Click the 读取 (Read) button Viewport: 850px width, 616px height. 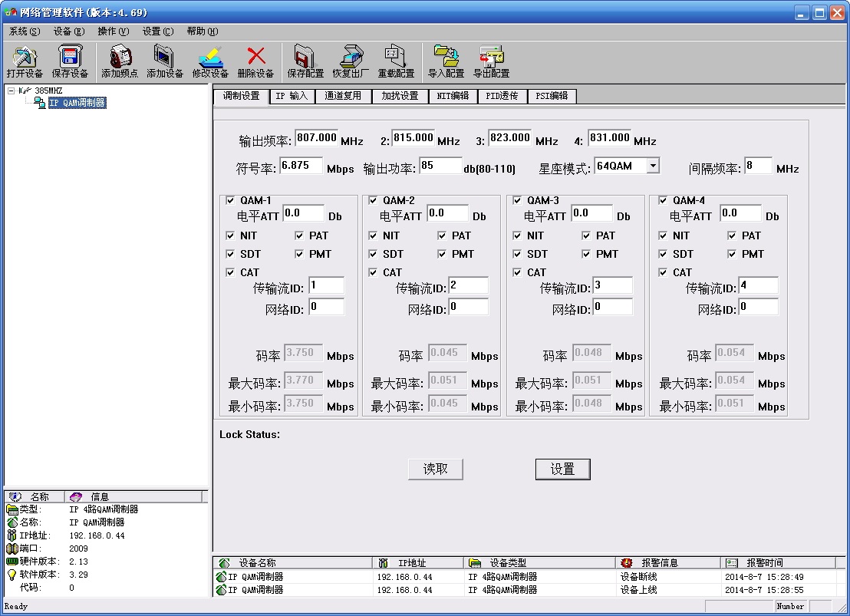(436, 469)
